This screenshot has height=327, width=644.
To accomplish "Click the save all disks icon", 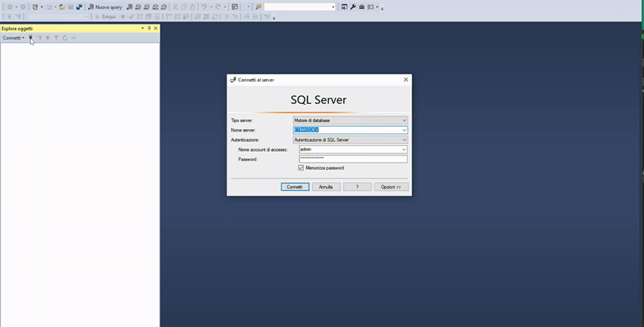I will [80, 7].
